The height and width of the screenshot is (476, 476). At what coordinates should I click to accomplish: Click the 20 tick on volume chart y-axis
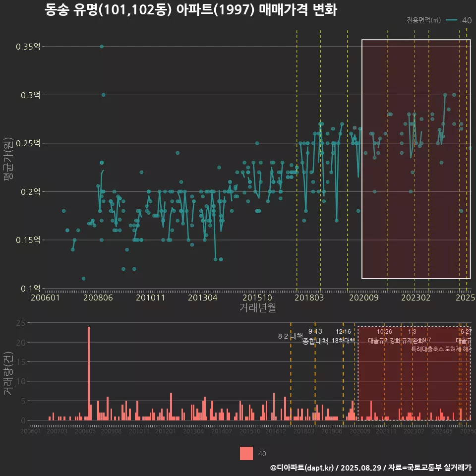coord(21,343)
